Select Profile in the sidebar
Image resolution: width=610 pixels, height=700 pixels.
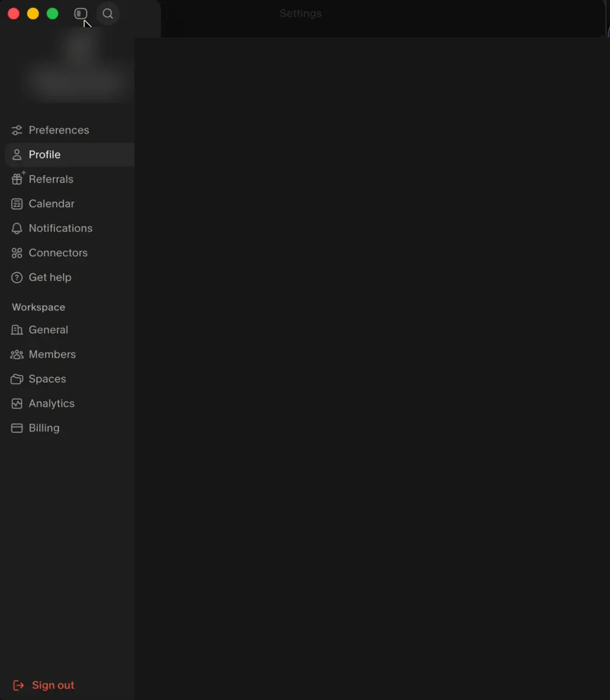pos(70,155)
